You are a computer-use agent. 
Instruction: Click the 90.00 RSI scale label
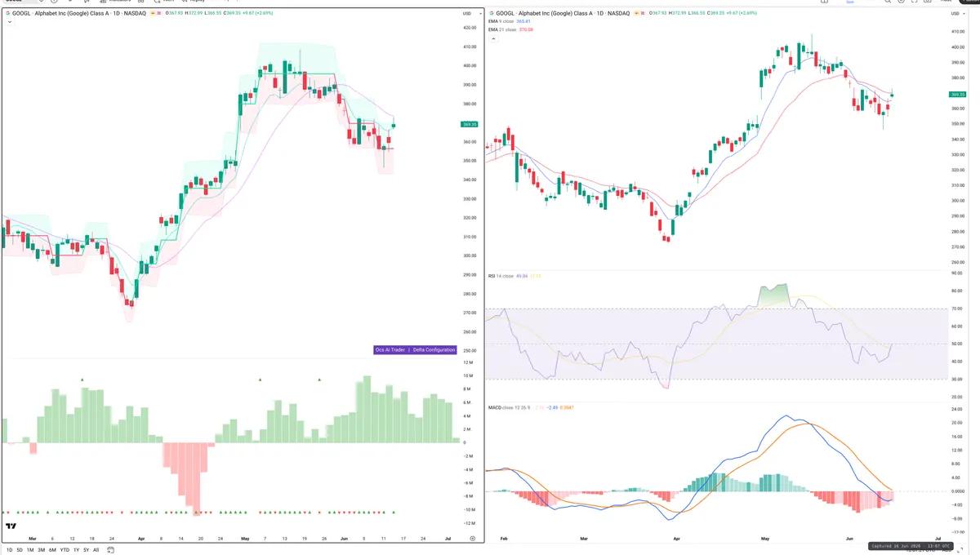click(956, 274)
